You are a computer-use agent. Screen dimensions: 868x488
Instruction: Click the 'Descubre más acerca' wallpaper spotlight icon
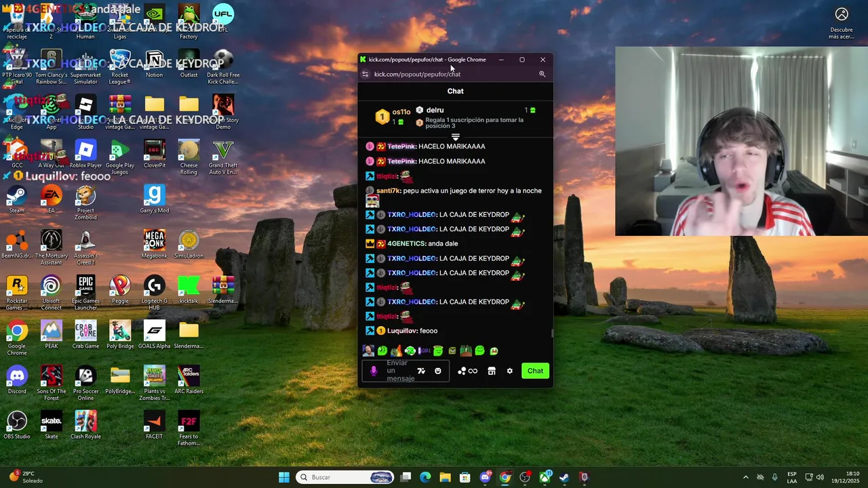(x=842, y=22)
